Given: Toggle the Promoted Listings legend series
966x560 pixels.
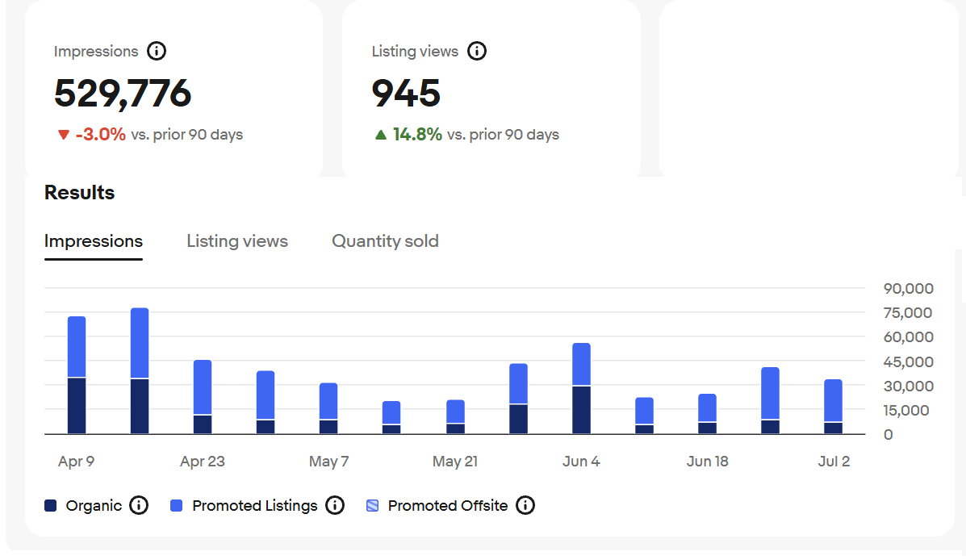Looking at the screenshot, I should pos(254,506).
